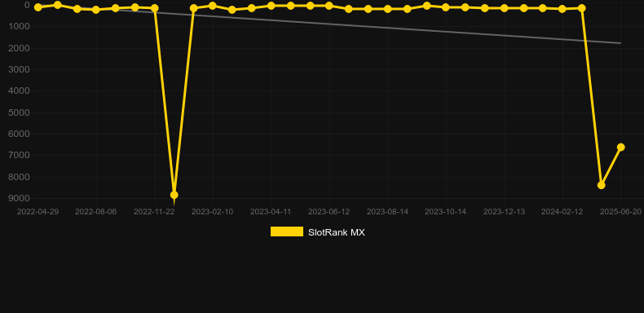The height and width of the screenshot is (313, 644).
Task: Select the first data point at 2022-04-29
Action: coord(38,7)
